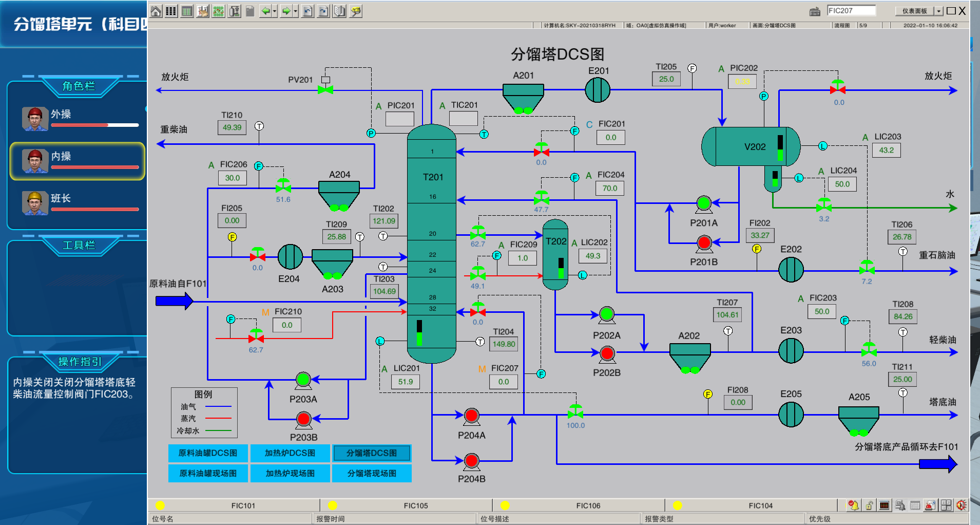Toggle pump P204A red indicator
This screenshot has width=980, height=525.
tap(471, 416)
